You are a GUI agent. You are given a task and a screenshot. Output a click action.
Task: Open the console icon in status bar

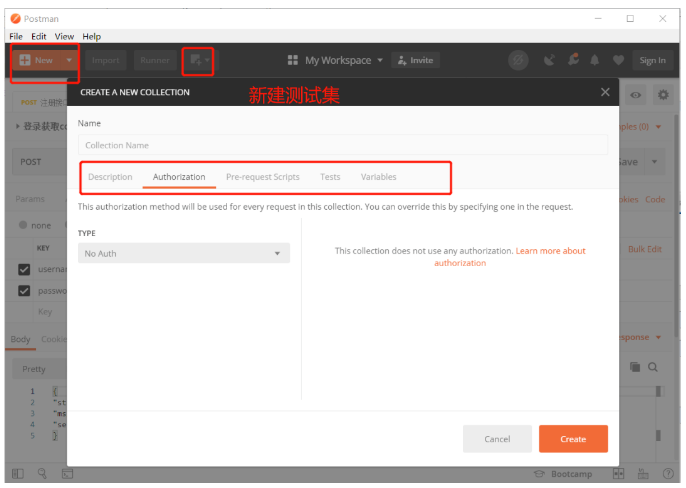tap(67, 474)
